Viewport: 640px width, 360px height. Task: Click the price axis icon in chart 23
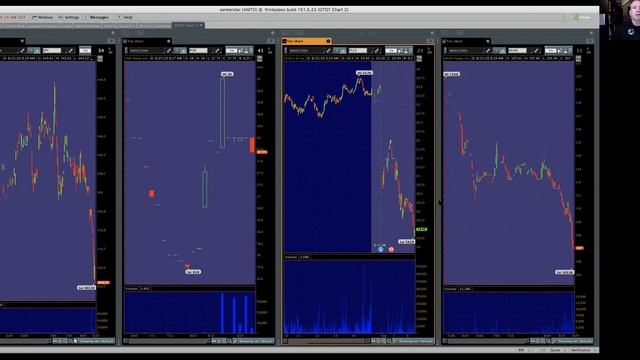click(x=419, y=59)
